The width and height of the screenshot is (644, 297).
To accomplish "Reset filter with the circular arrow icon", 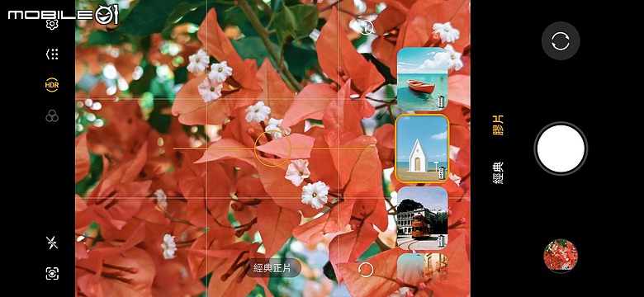I will (366, 270).
